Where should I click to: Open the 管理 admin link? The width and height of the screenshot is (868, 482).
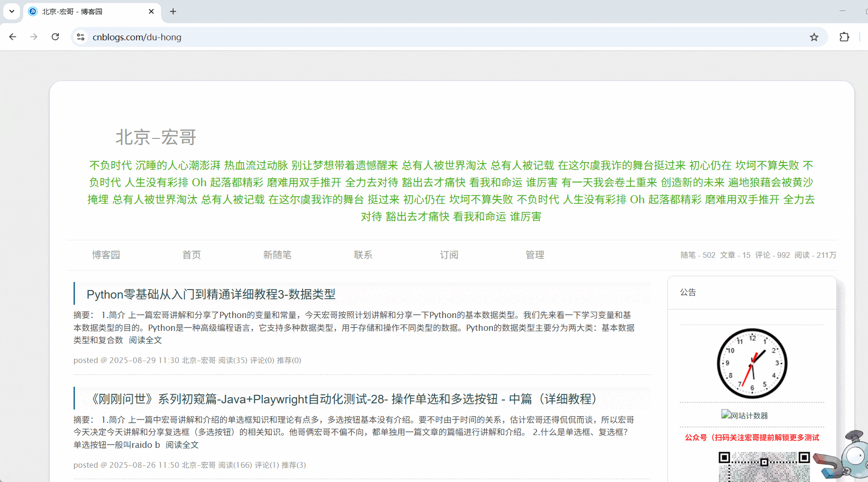click(535, 255)
